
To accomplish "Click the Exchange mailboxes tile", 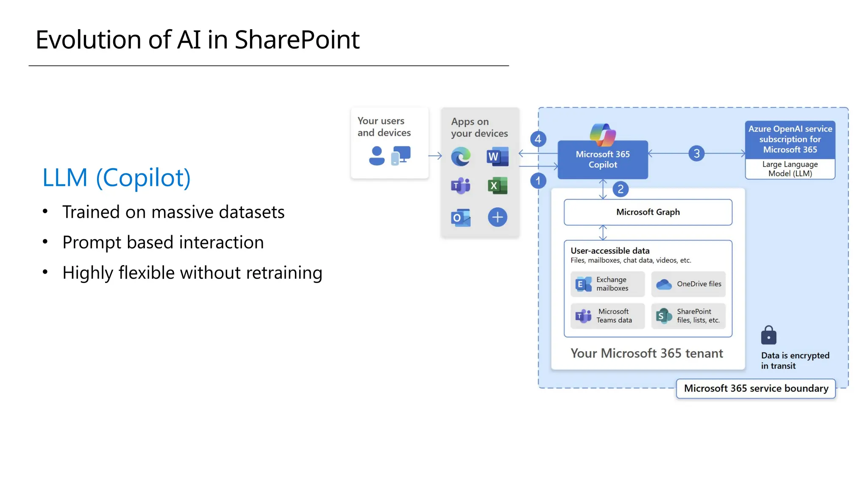I will point(607,284).
